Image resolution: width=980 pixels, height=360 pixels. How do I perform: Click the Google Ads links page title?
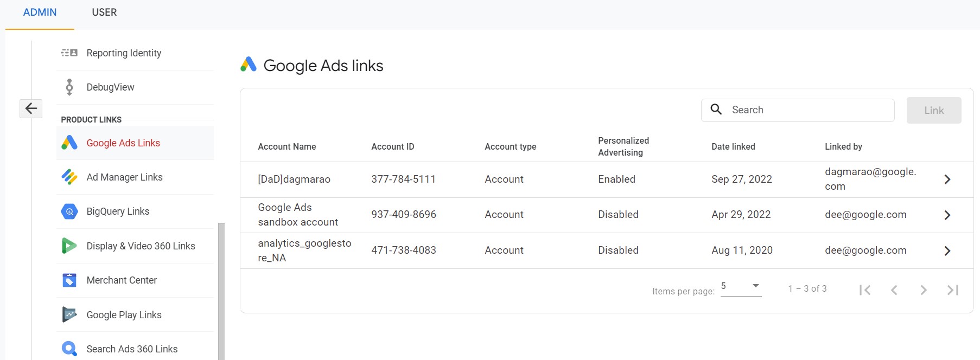pos(323,66)
